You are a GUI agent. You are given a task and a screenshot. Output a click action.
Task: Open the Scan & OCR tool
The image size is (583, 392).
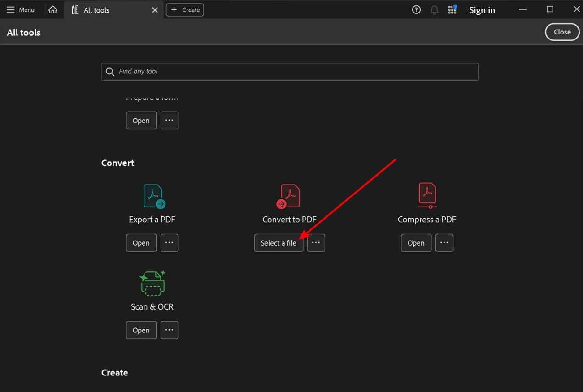141,330
